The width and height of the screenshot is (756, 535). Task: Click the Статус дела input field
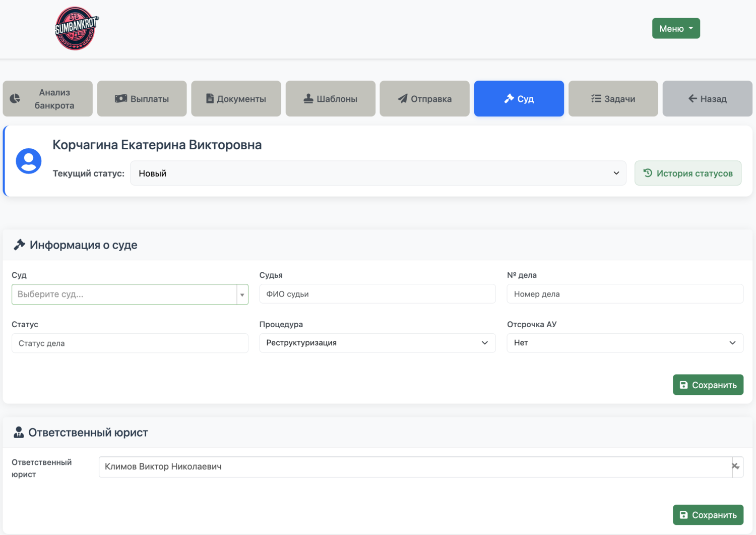tap(130, 343)
